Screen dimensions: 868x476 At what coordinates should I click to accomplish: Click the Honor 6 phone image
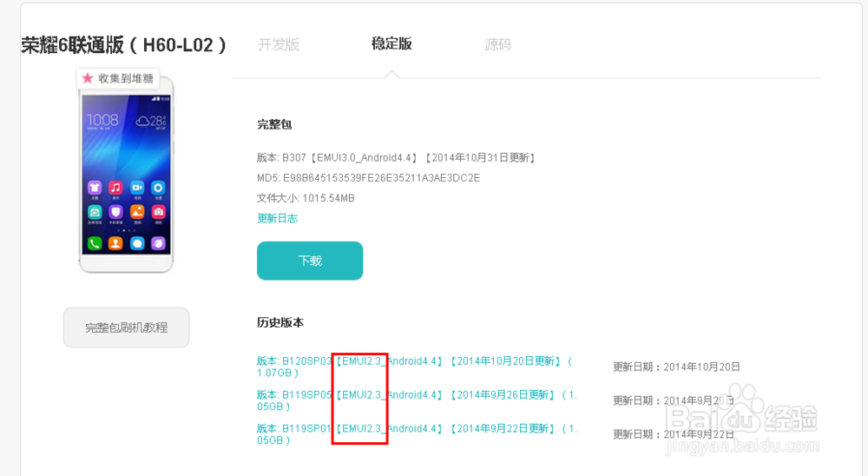pyautogui.click(x=126, y=175)
